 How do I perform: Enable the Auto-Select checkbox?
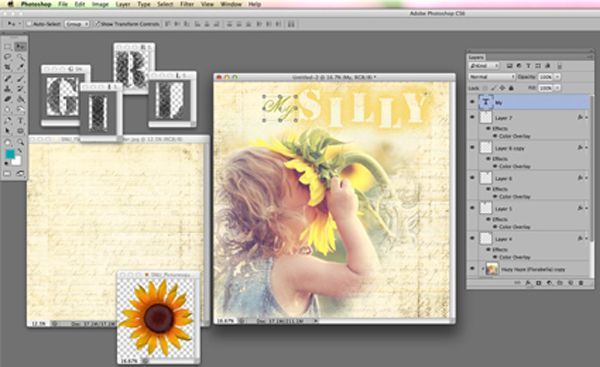point(29,24)
